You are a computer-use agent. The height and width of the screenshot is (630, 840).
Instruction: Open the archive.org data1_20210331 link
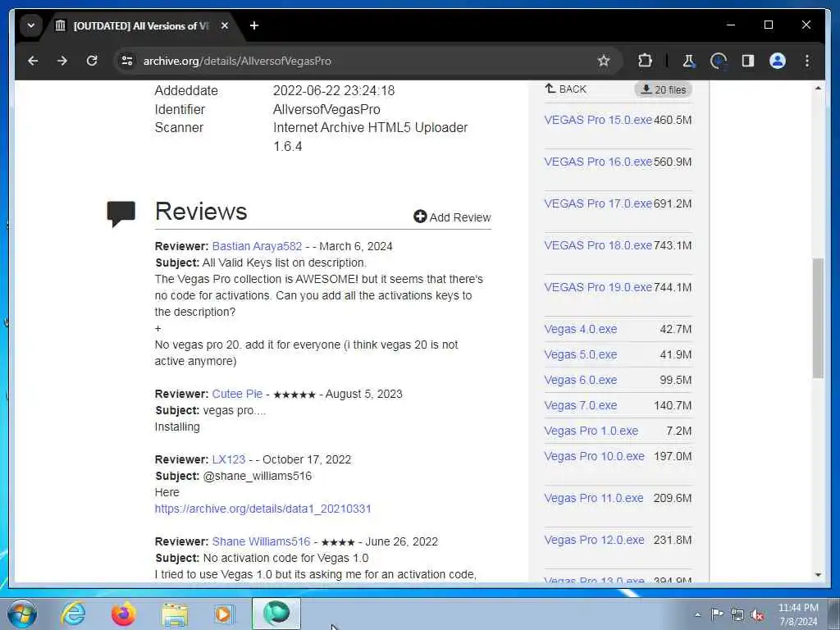[263, 509]
